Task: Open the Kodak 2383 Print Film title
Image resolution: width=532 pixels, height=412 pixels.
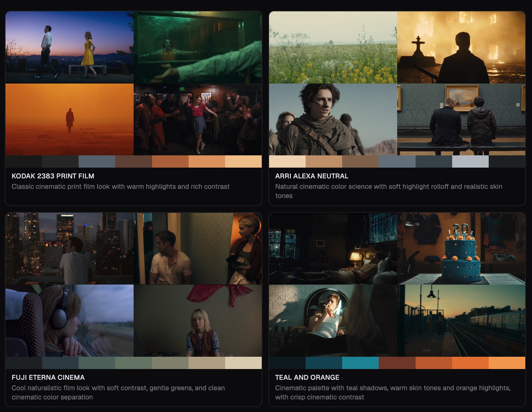Action: [x=53, y=176]
